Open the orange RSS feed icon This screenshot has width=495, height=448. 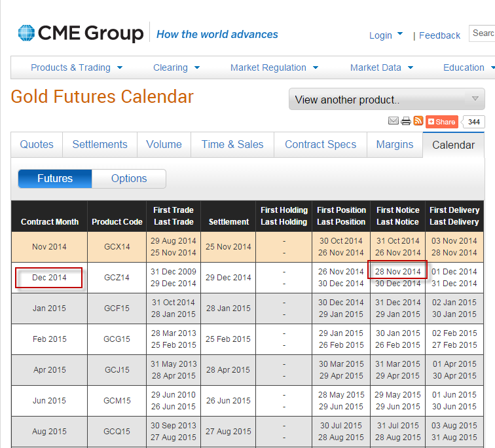[x=418, y=121]
